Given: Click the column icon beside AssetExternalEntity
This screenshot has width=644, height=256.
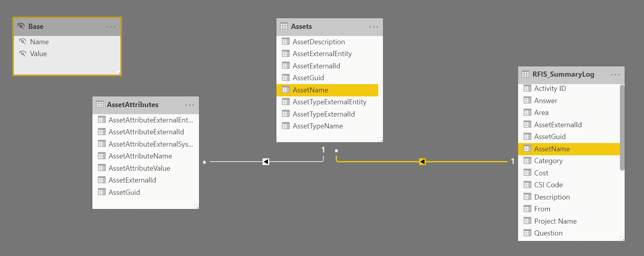Looking at the screenshot, I should pos(286,53).
